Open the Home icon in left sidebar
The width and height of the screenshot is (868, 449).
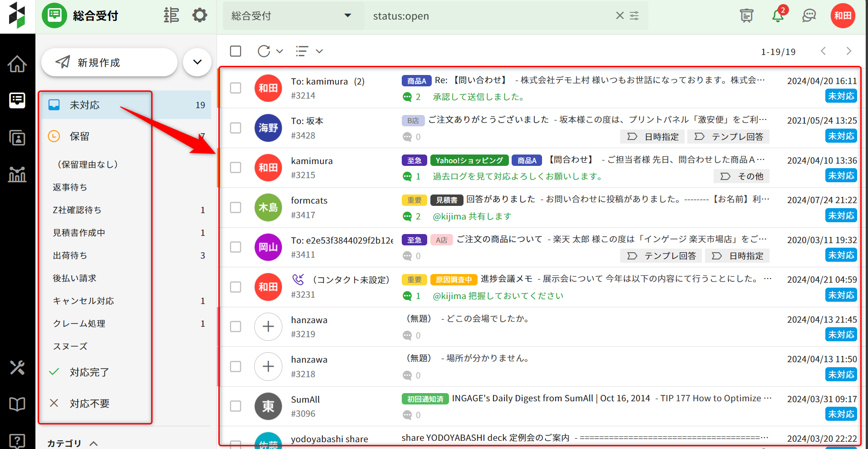point(17,64)
